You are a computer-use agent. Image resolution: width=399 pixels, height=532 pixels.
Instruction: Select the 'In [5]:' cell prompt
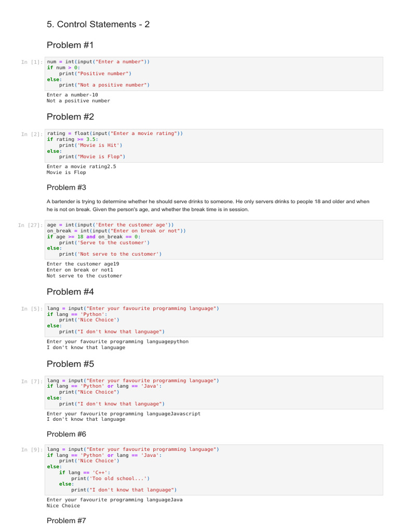(32, 309)
